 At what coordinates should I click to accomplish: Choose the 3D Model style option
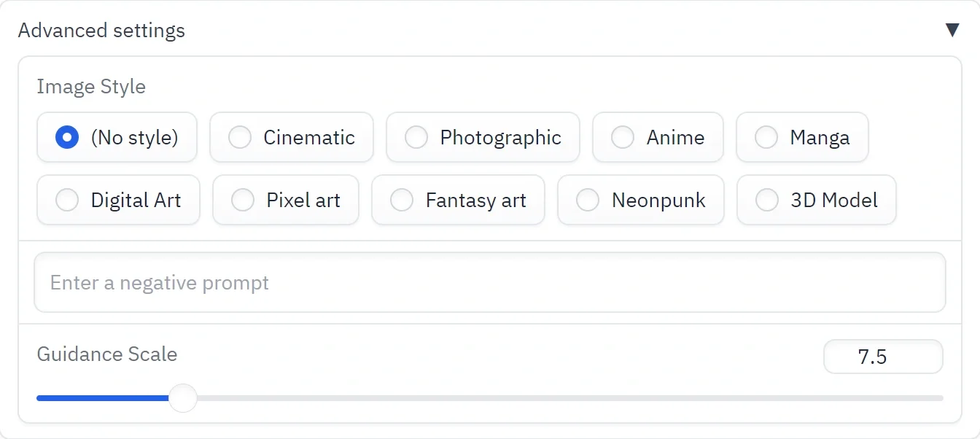tap(767, 200)
